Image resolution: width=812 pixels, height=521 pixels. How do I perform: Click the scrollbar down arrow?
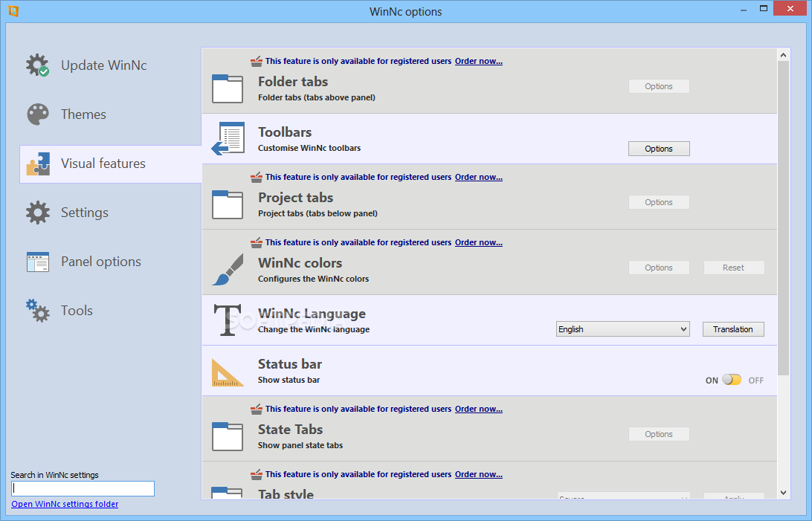pyautogui.click(x=783, y=493)
